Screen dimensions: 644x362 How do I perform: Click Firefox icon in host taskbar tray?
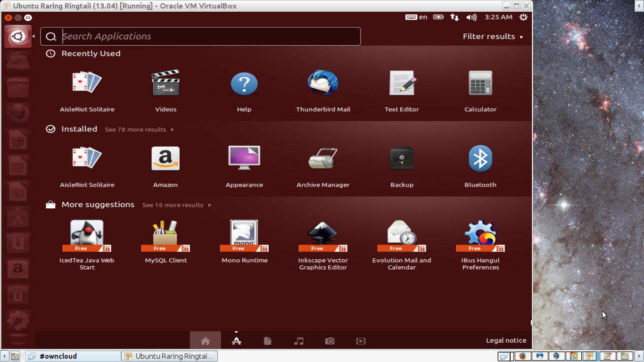click(523, 356)
